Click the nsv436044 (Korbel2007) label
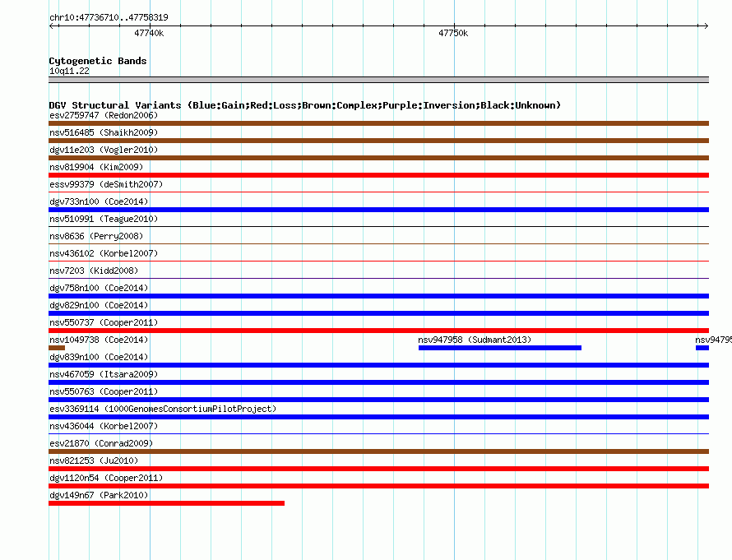Image resolution: width=732 pixels, height=560 pixels. point(104,426)
